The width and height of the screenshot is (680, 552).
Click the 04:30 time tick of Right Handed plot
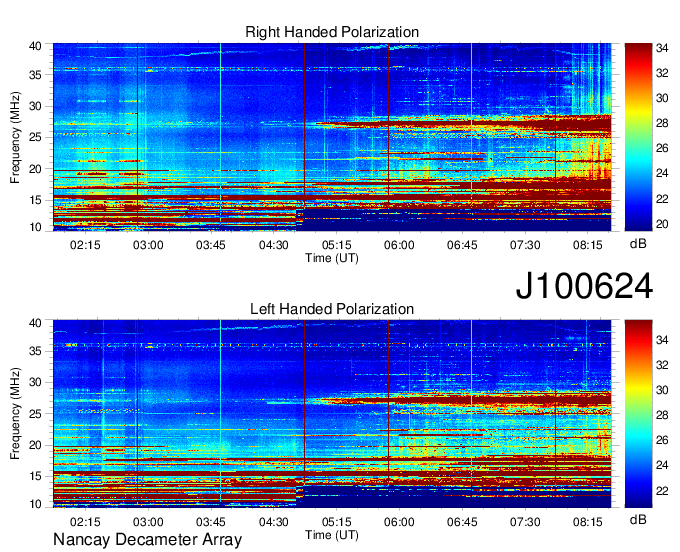(274, 245)
